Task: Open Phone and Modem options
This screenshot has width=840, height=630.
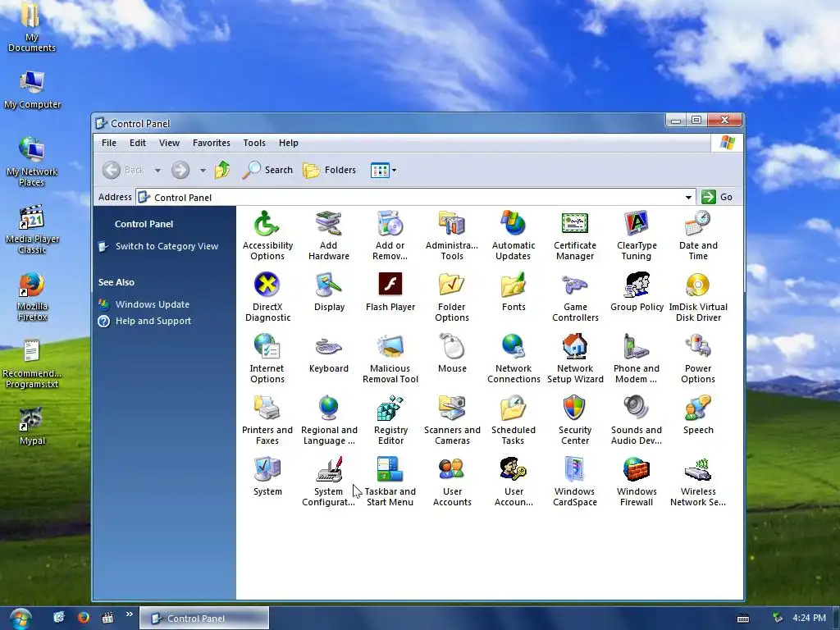Action: [x=637, y=358]
